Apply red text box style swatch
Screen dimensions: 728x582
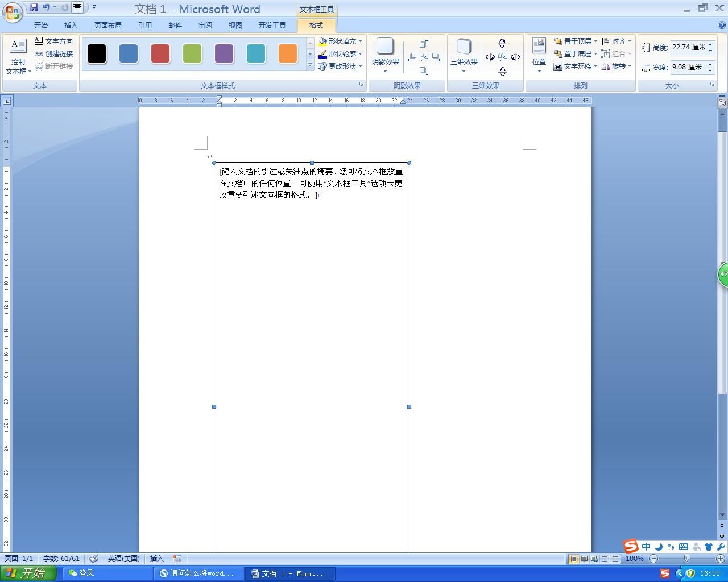point(160,53)
